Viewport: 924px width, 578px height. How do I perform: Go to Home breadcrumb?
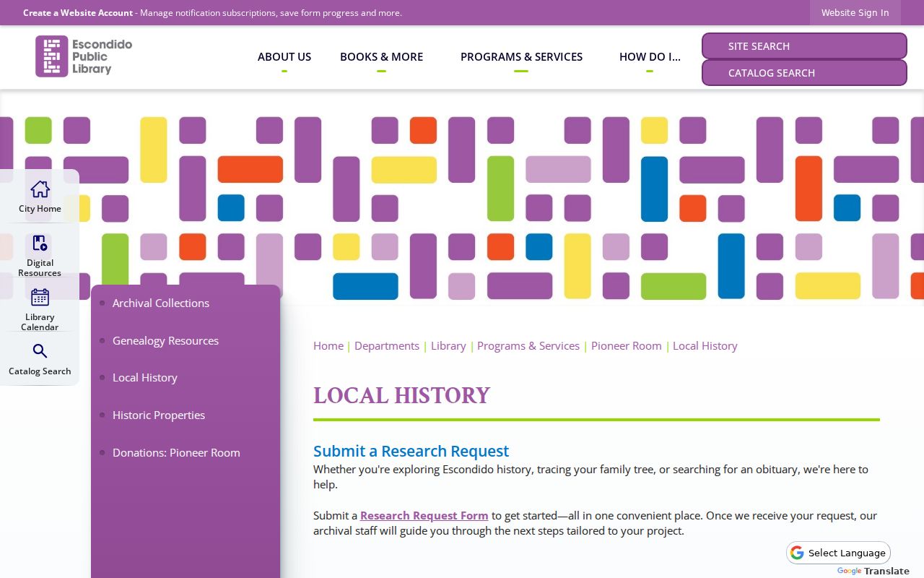coord(328,345)
